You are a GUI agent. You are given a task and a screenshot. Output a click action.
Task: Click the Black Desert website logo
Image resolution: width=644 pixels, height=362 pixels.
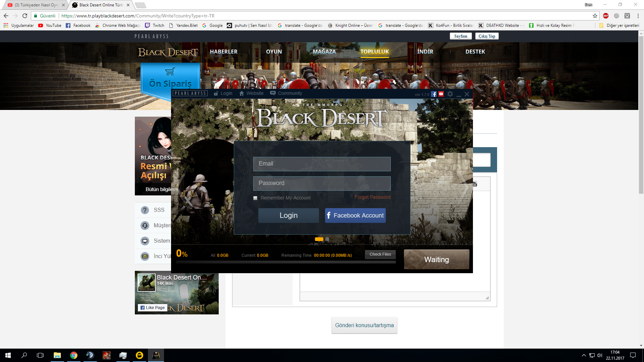click(168, 52)
